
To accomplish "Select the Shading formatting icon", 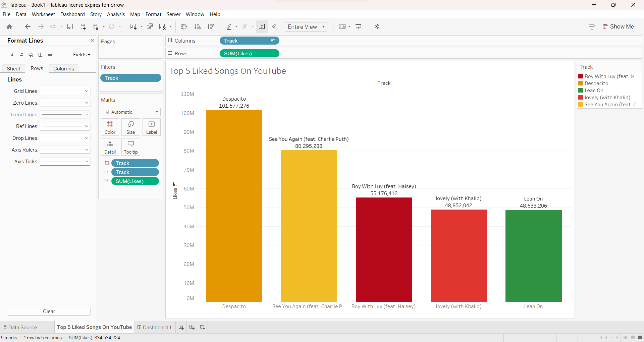I will coord(31,55).
